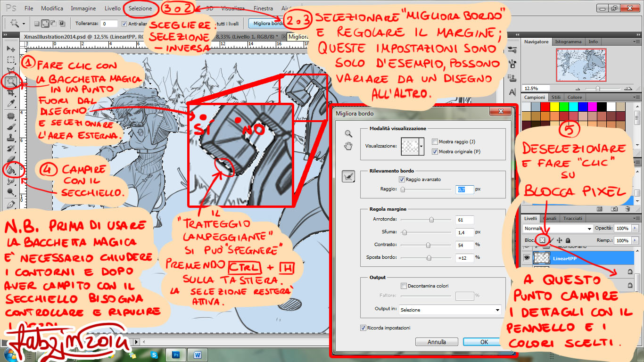The image size is (644, 362).
Task: Click the lock transparent pixels icon
Action: (542, 240)
